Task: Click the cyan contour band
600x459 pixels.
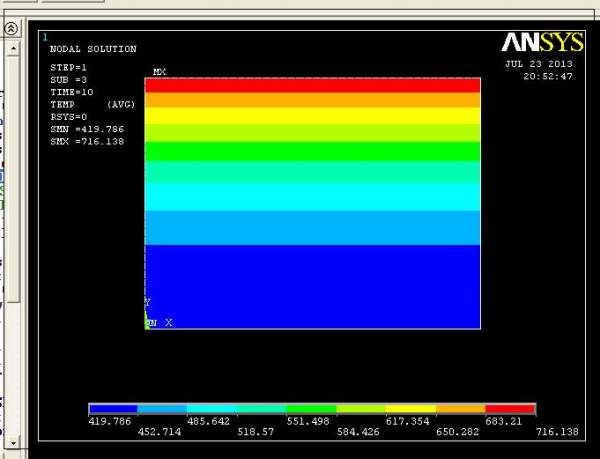Action: point(313,197)
